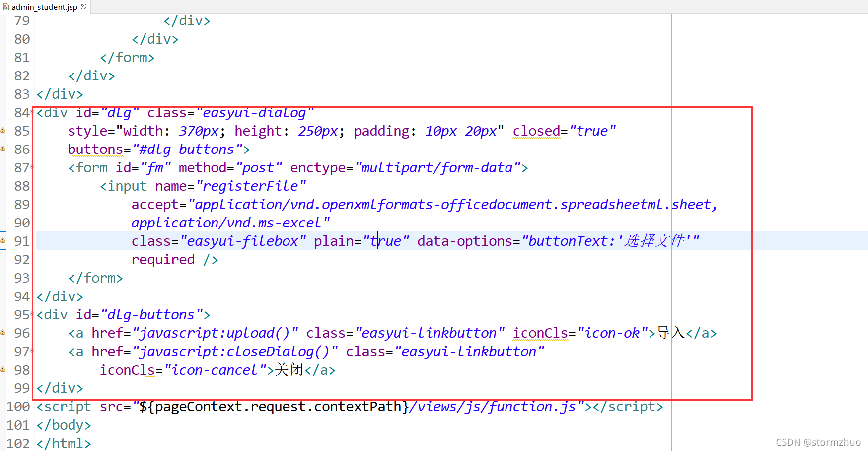Click the "easyui-linkbutton" class on line 97

click(x=469, y=352)
